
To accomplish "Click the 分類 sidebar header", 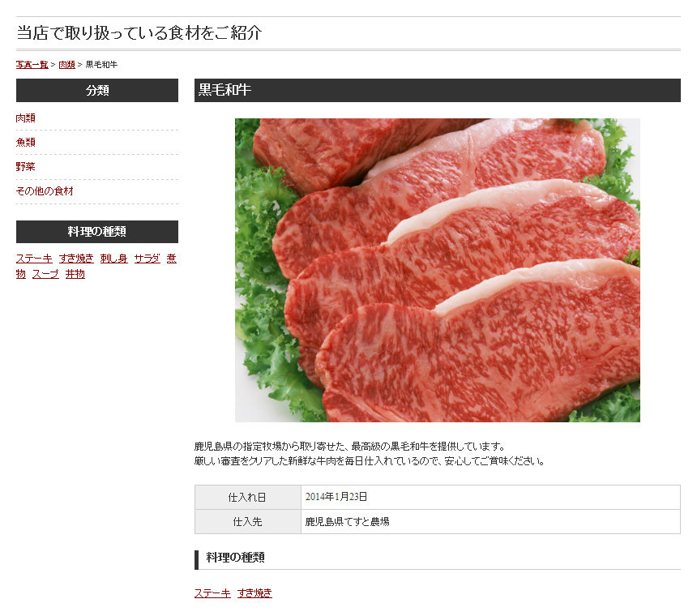I will coord(97,90).
